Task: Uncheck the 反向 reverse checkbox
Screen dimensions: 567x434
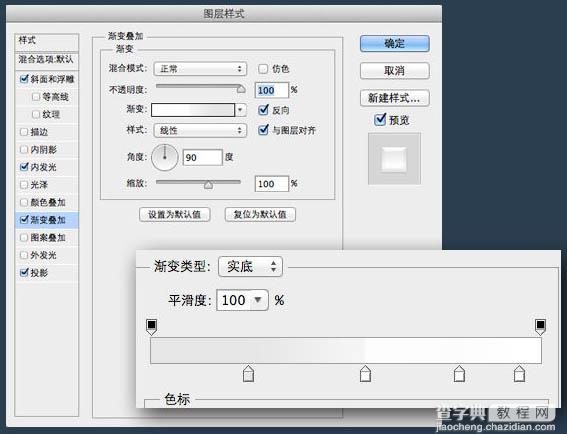Action: point(263,110)
